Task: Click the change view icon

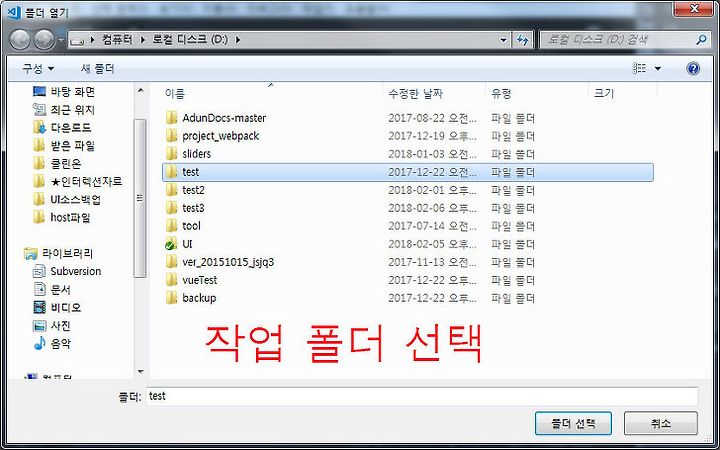Action: pos(639,69)
